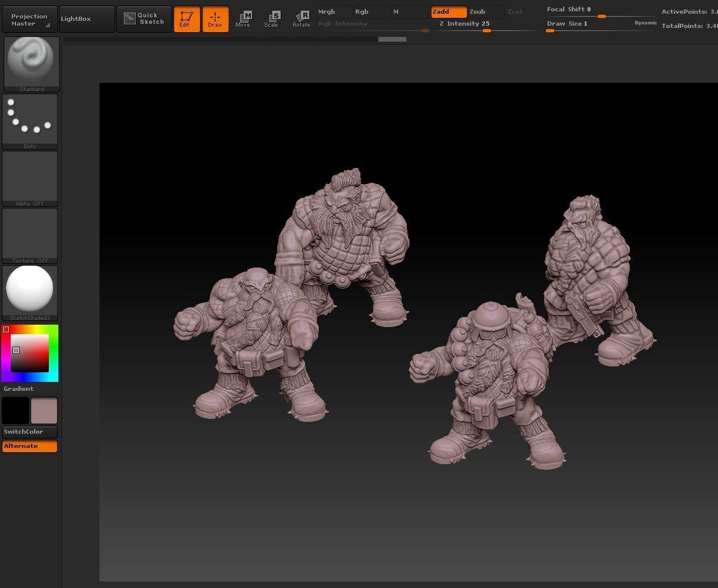
Task: Select the Rotate tool
Action: click(301, 19)
